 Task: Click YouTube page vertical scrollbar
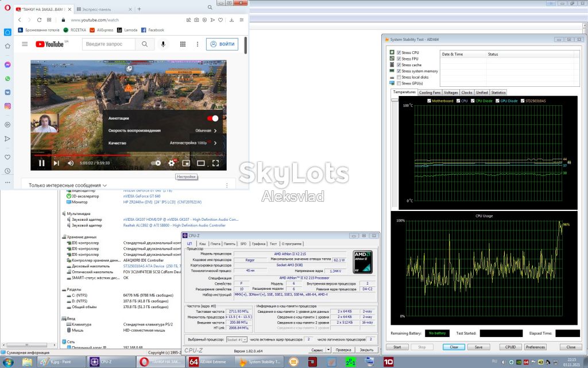click(246, 45)
